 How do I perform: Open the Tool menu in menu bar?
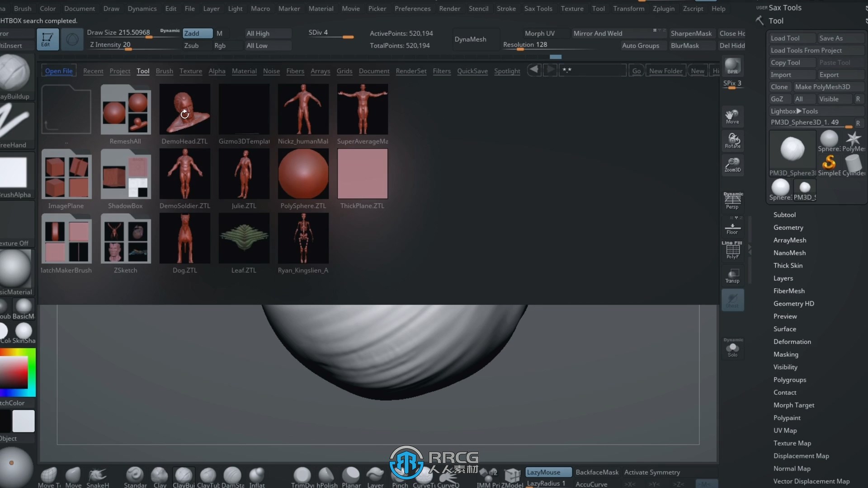pyautogui.click(x=597, y=8)
